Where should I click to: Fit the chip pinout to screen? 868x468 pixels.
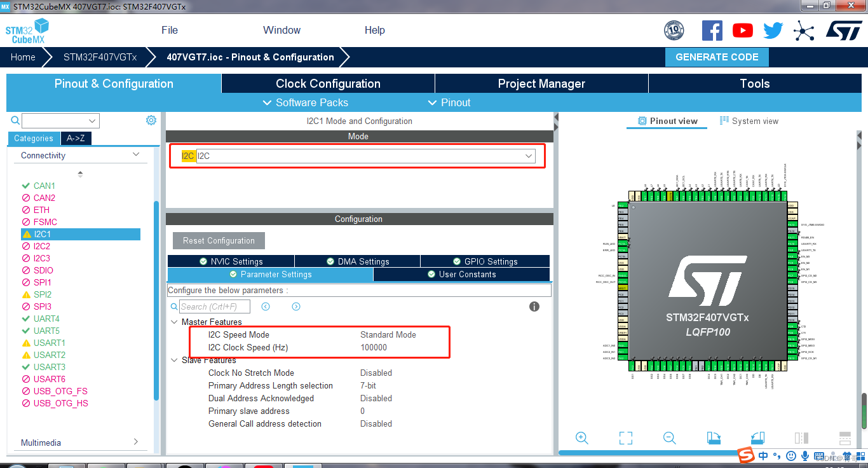click(626, 438)
